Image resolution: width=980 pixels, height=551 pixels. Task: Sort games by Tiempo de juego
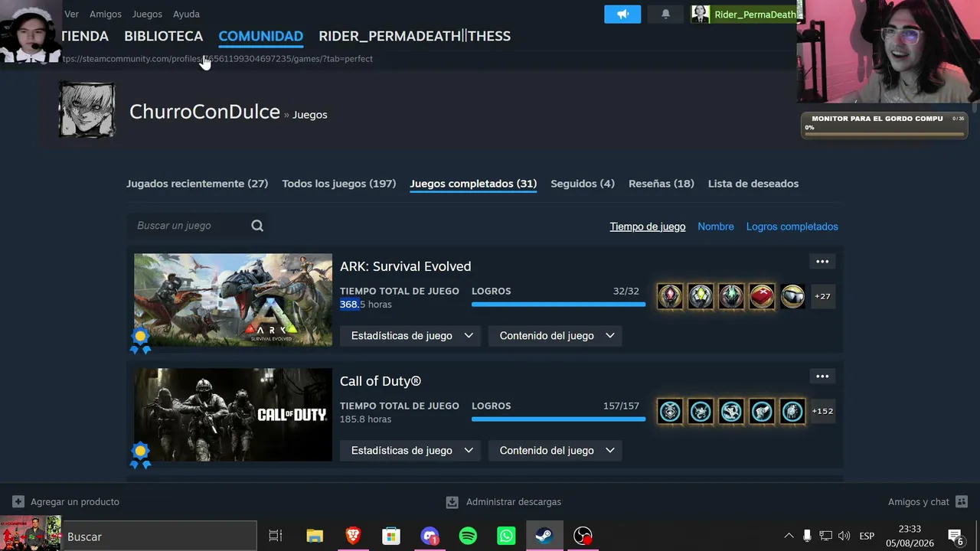(x=648, y=227)
